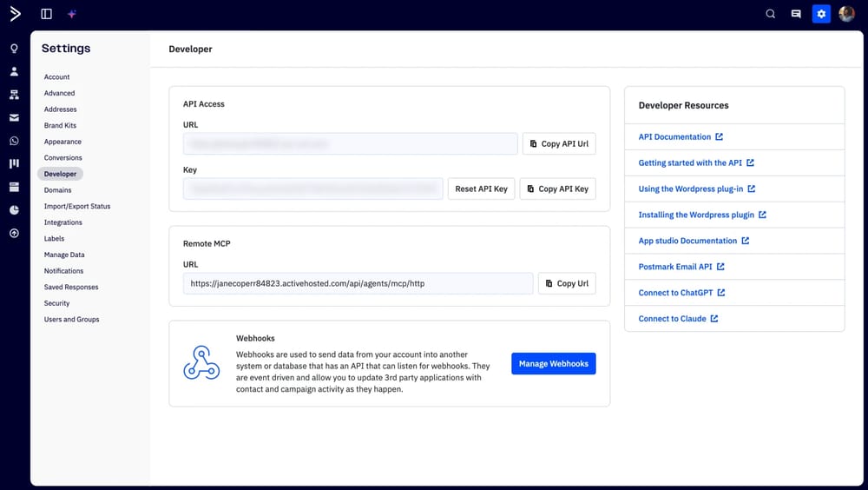The width and height of the screenshot is (868, 490).
Task: Click the Webhooks illustration icon
Action: point(201,363)
